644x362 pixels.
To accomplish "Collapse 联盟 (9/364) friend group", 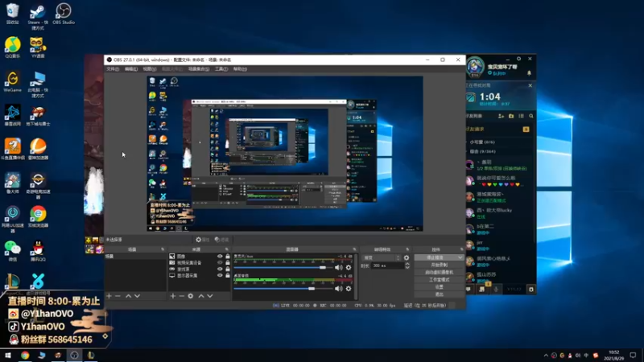I will click(482, 151).
